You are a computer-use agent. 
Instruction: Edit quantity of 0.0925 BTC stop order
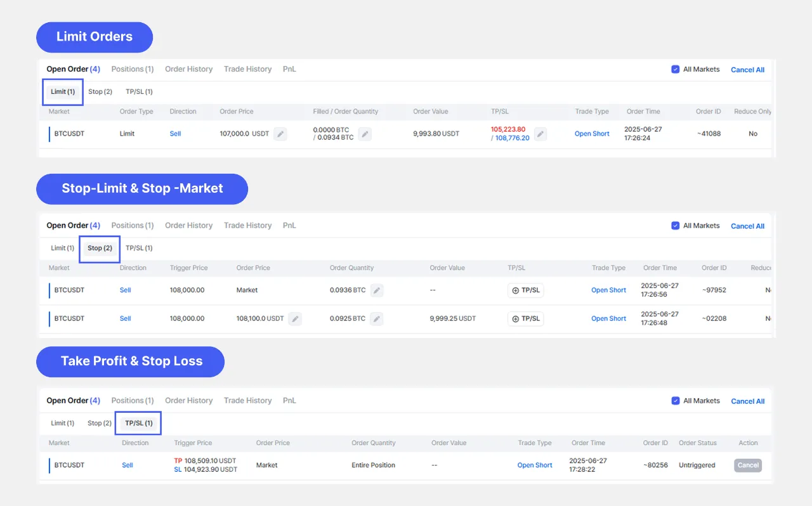tap(377, 319)
